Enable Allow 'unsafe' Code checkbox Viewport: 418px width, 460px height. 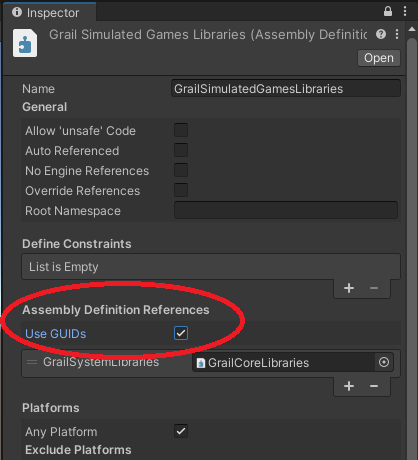pyautogui.click(x=181, y=130)
